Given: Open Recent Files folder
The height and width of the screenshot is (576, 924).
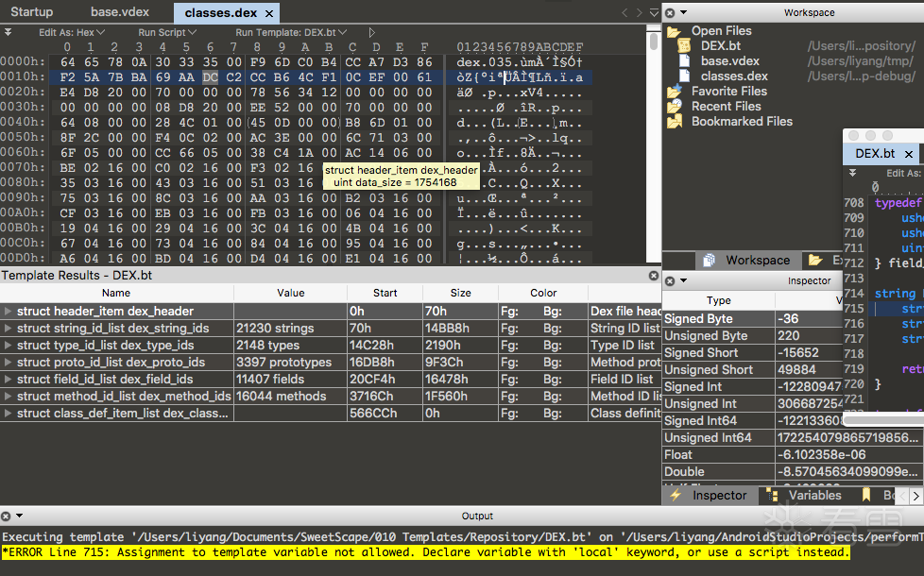Looking at the screenshot, I should tap(726, 107).
